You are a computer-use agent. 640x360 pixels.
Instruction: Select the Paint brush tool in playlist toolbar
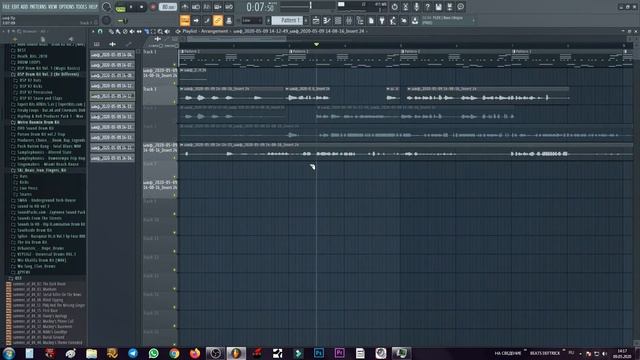tap(118, 31)
